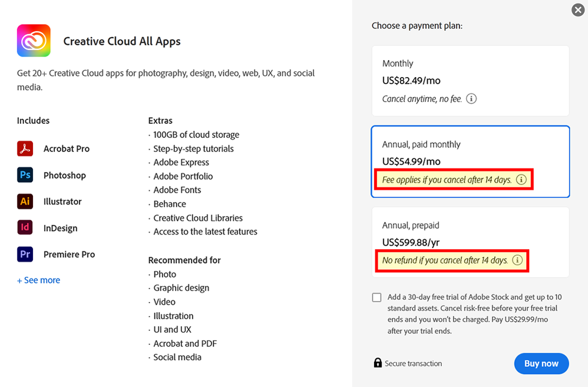Click Behance in Extras list
588x387 pixels.
coord(170,204)
